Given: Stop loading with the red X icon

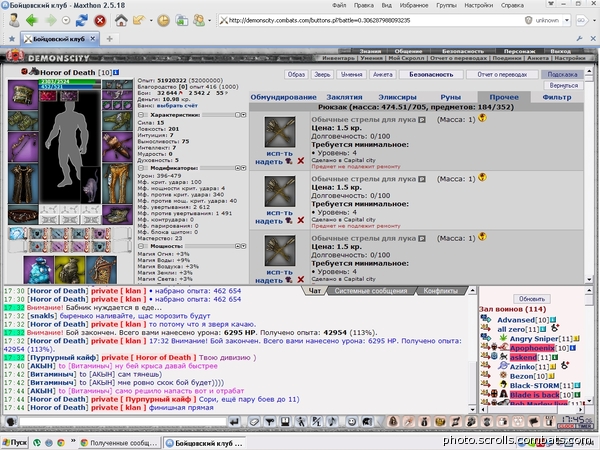Looking at the screenshot, I should pos(100,20).
